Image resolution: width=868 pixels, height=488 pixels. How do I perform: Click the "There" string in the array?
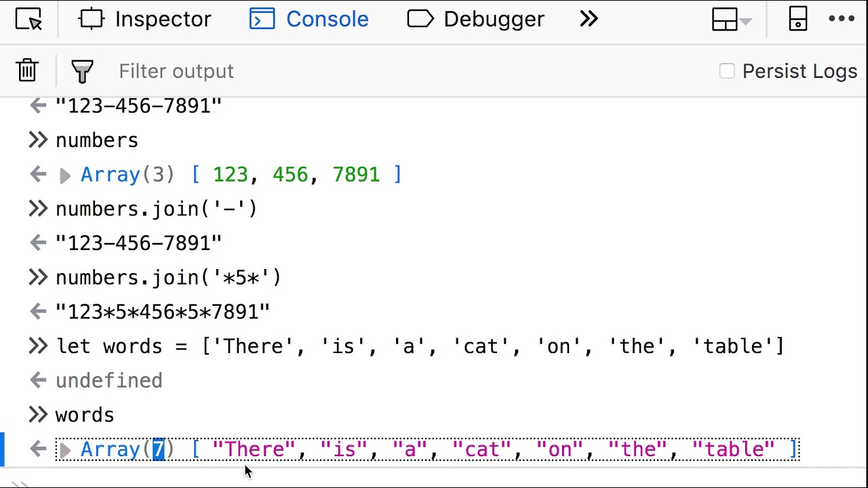(254, 449)
